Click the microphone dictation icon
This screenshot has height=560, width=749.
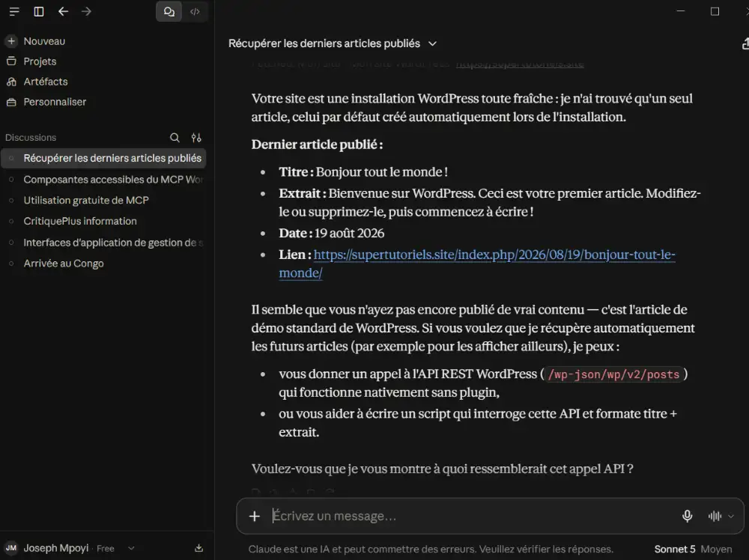687,516
